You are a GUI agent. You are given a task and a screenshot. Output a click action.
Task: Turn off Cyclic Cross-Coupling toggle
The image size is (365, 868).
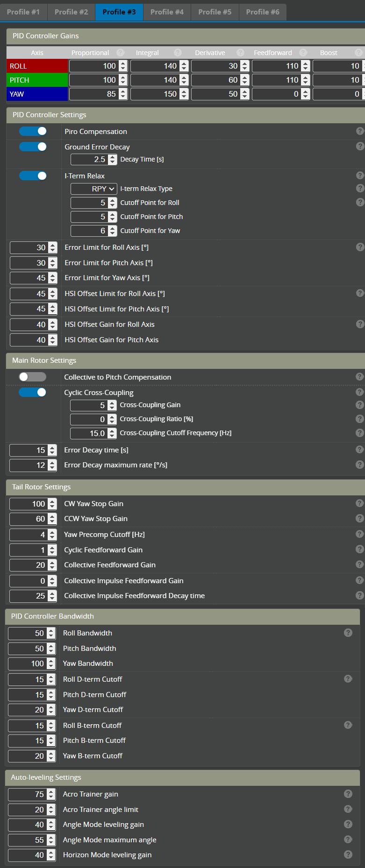coord(32,392)
